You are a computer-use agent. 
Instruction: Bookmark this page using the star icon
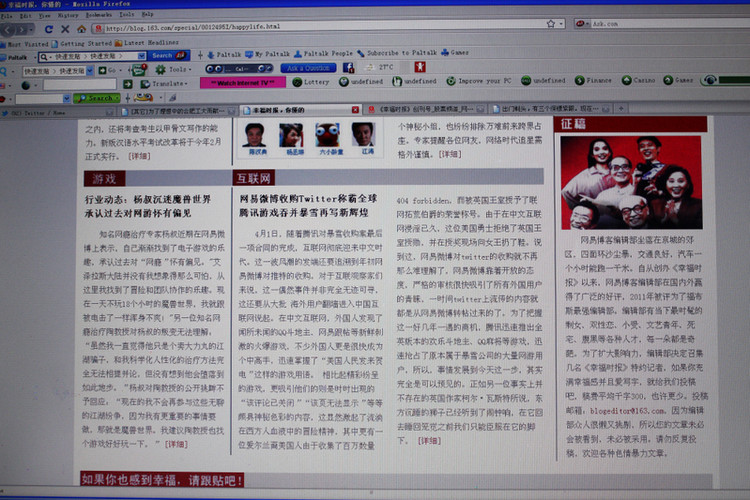point(548,23)
